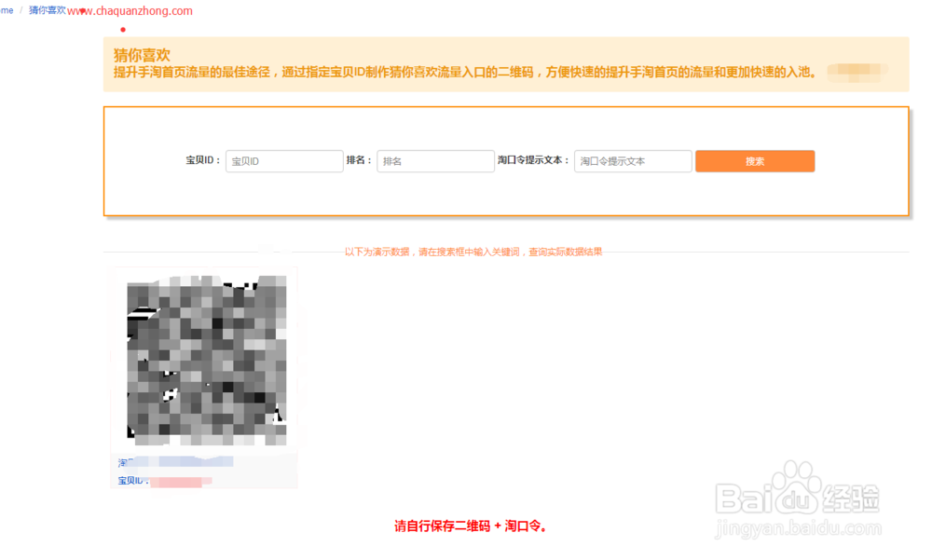Click the 宝贝ID input field
This screenshot has height=560, width=932.
[284, 161]
